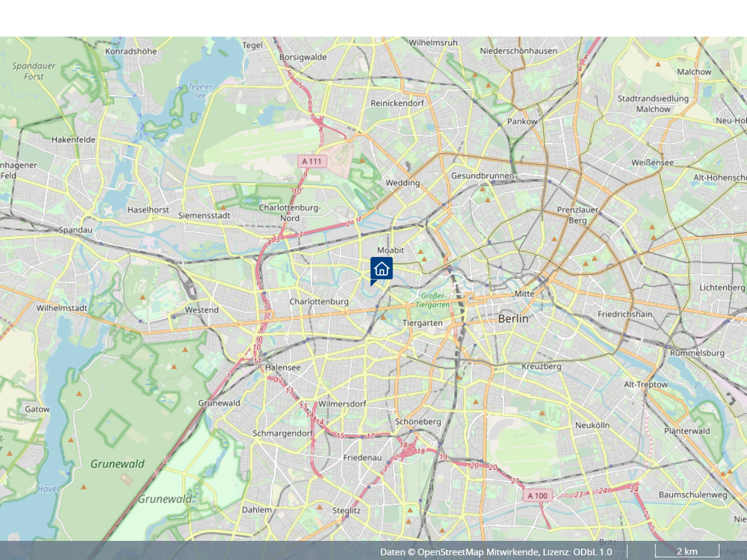Click the 2 km scale bar
Viewport: 747px width, 560px height.
click(687, 551)
